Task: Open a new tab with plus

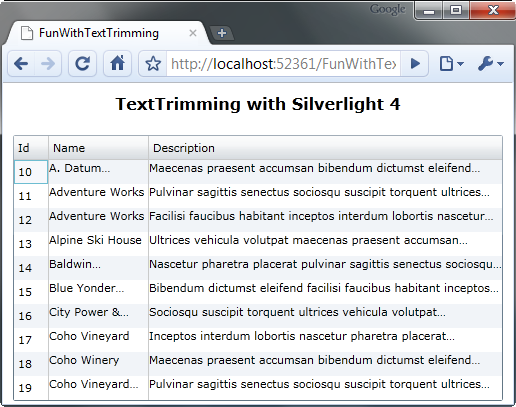Action: click(222, 33)
